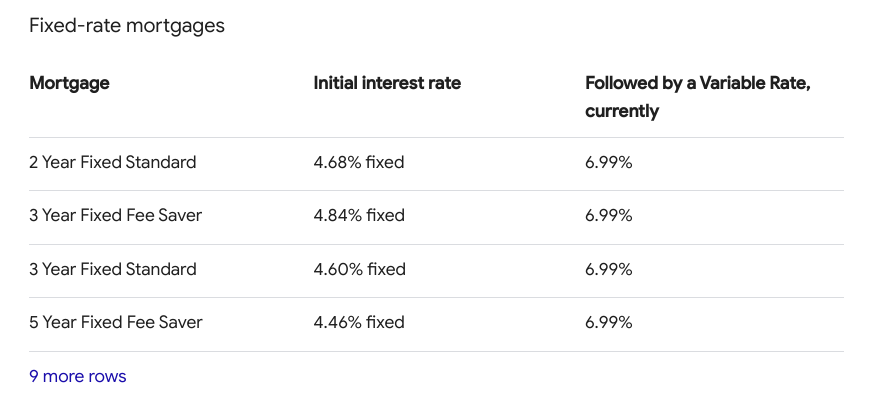Select the '3 Year Fixed Fee Saver' row label

pos(115,216)
